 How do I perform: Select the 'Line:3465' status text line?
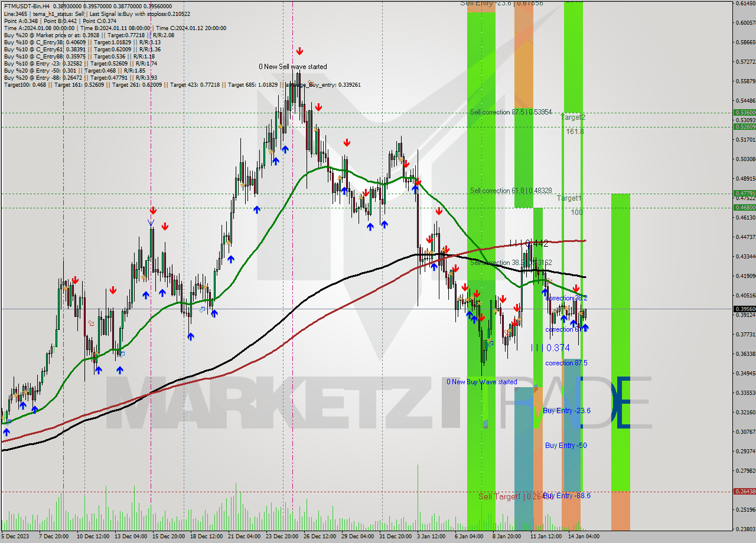point(97,14)
